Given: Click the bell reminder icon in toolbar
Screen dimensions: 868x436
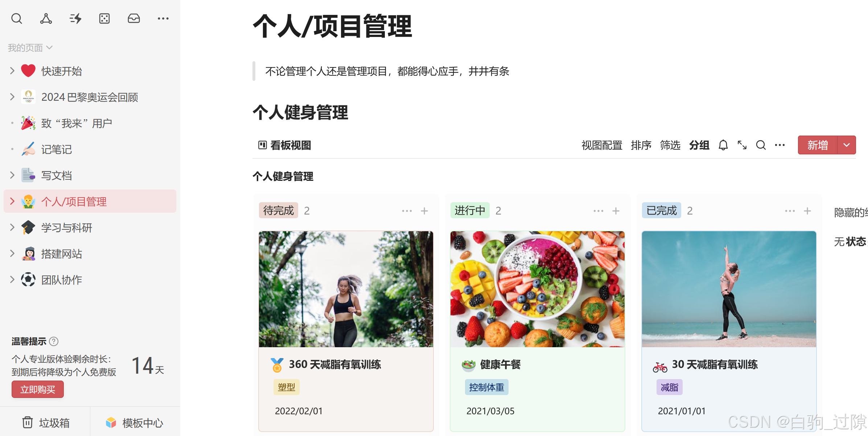Looking at the screenshot, I should [723, 145].
